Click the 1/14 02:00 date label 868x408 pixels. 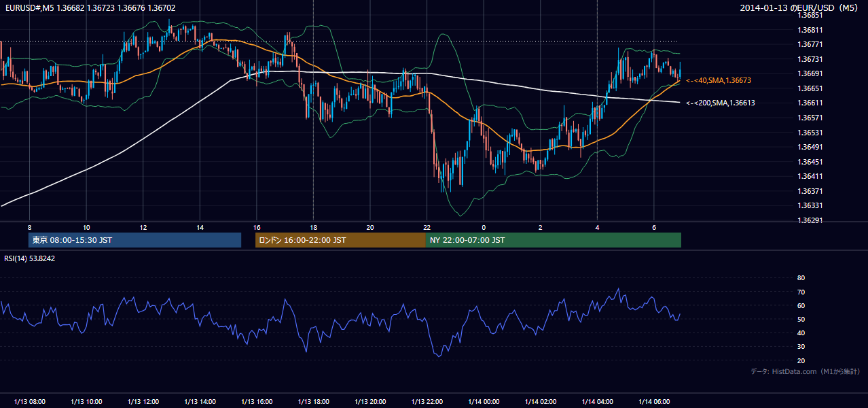[x=540, y=401]
